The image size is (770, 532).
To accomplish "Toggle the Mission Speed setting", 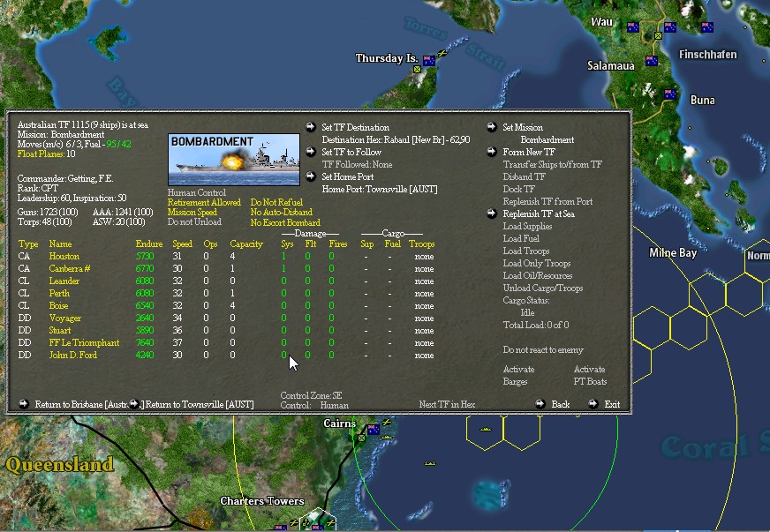I will pyautogui.click(x=192, y=212).
